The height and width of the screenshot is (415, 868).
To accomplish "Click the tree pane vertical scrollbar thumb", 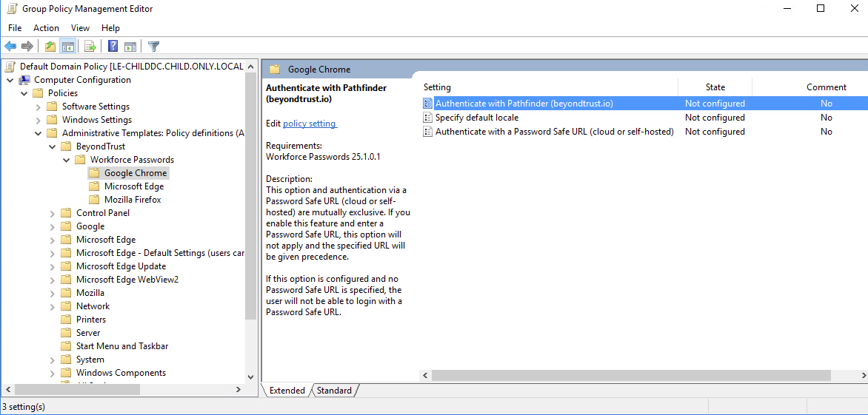I will pyautogui.click(x=251, y=197).
